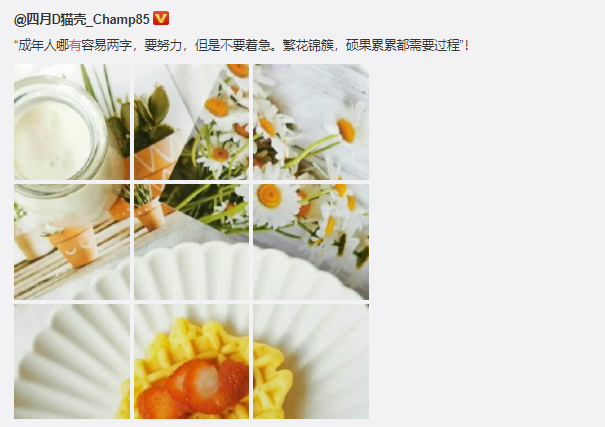This screenshot has height=427, width=605.
Task: Click the opening words 成年人哪 of the post
Action: click(x=44, y=46)
